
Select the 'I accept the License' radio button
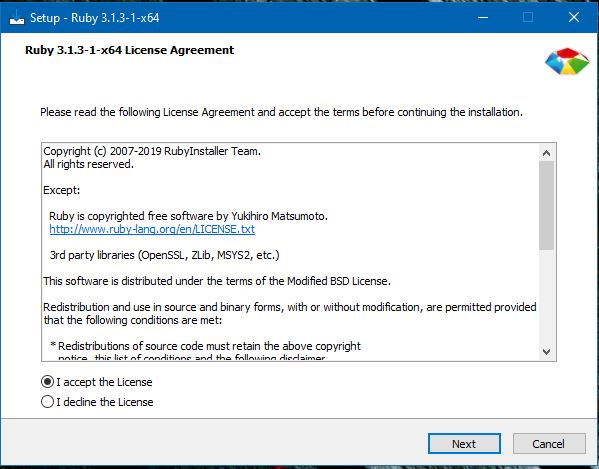pos(47,382)
